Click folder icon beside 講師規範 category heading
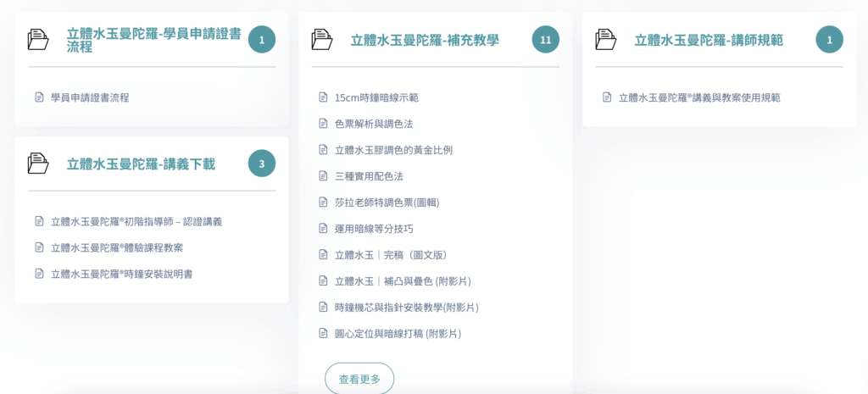 606,40
